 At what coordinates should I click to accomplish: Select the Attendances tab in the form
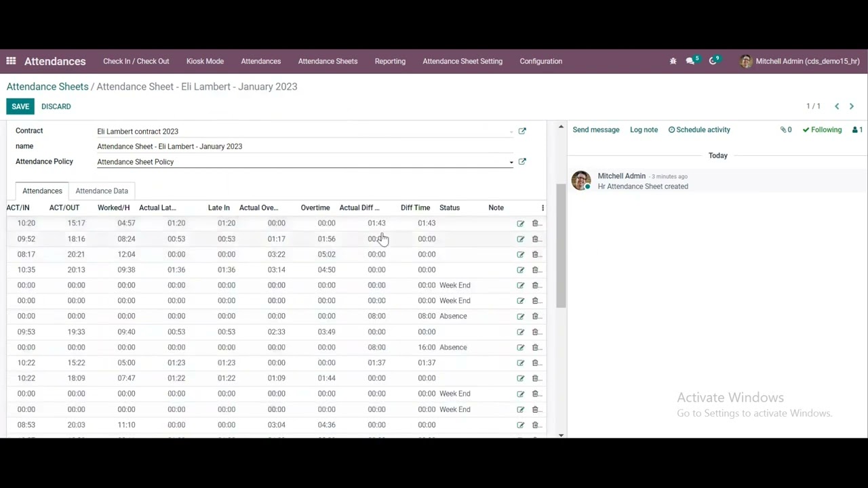(42, 190)
